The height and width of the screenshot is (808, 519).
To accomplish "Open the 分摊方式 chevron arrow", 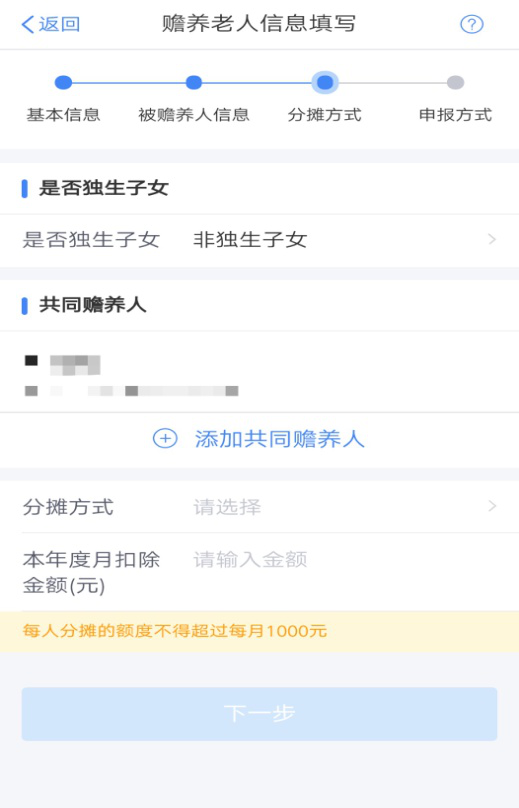I will [492, 507].
